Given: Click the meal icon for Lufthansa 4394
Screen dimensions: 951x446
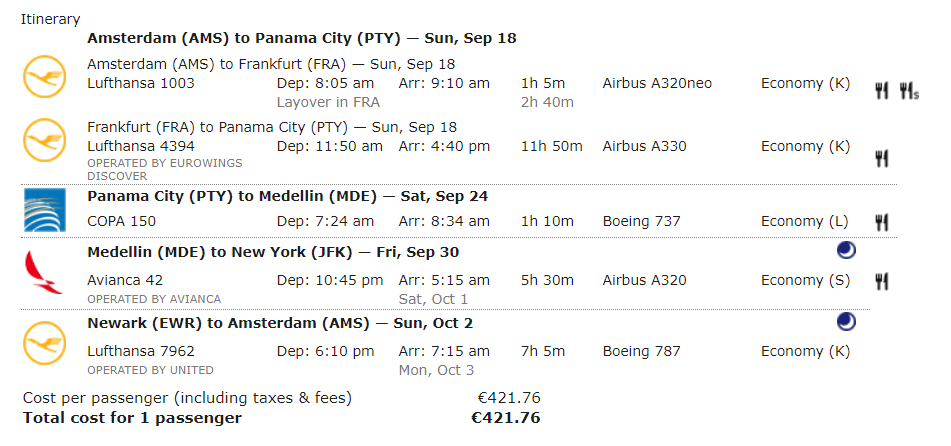Looking at the screenshot, I should point(882,159).
